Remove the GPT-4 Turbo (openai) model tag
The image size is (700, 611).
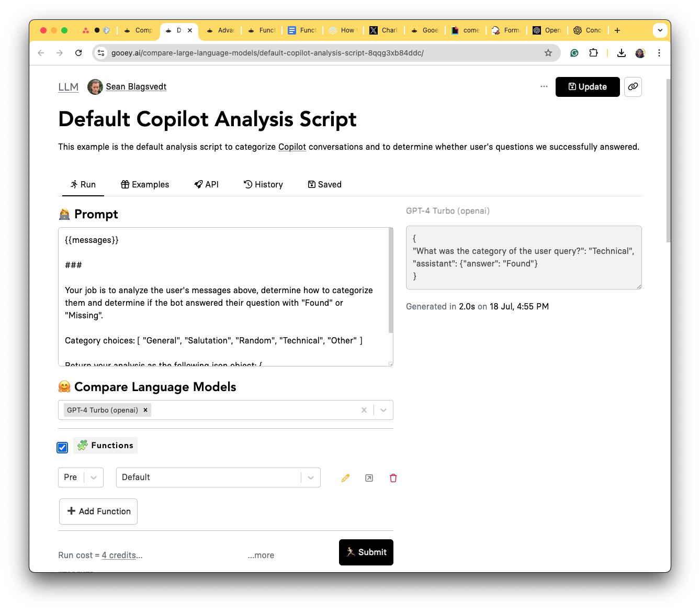click(x=145, y=410)
